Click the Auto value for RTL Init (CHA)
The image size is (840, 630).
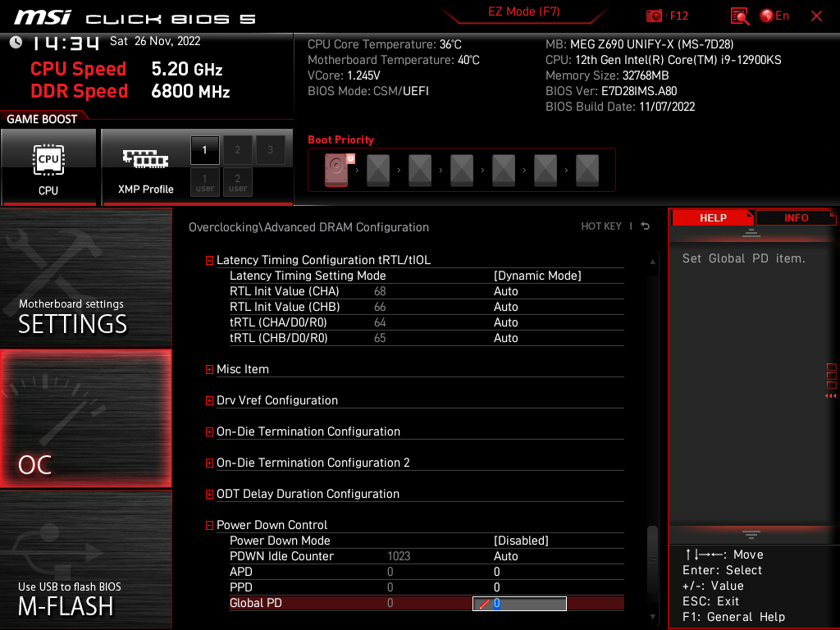tap(505, 291)
